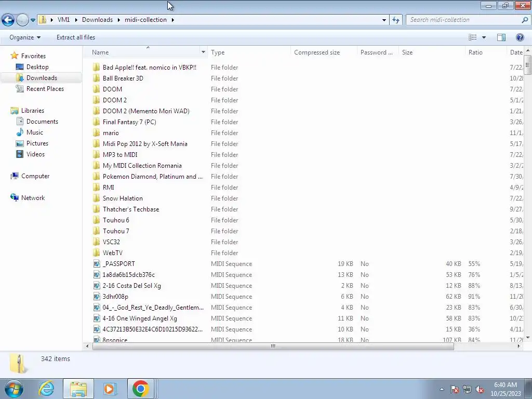This screenshot has height=399, width=532.
Task: Go back with the Back arrow button
Action: tap(8, 20)
